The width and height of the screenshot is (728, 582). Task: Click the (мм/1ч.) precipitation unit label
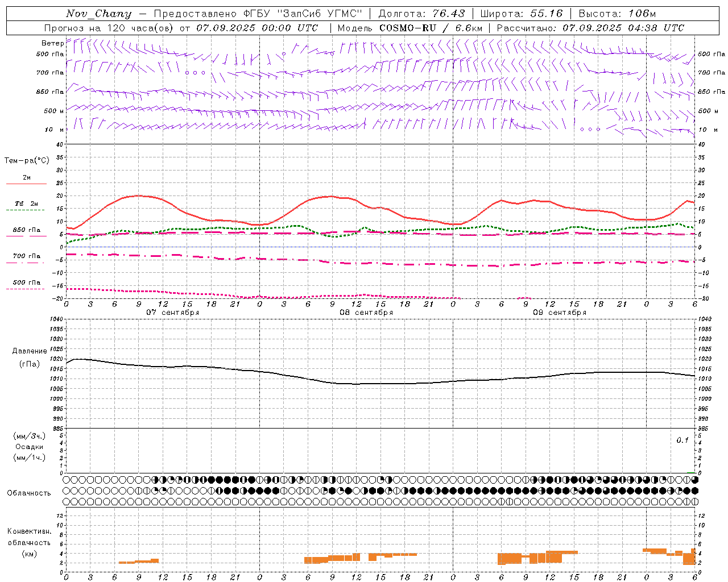(x=30, y=458)
